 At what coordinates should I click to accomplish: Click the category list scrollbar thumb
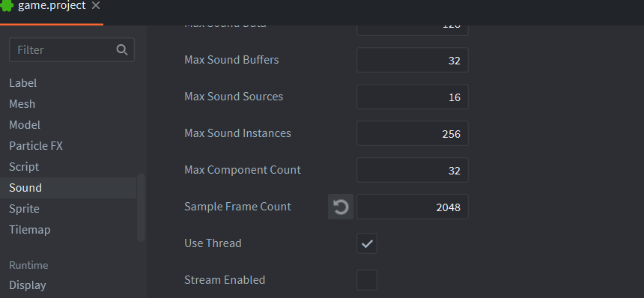point(142,207)
